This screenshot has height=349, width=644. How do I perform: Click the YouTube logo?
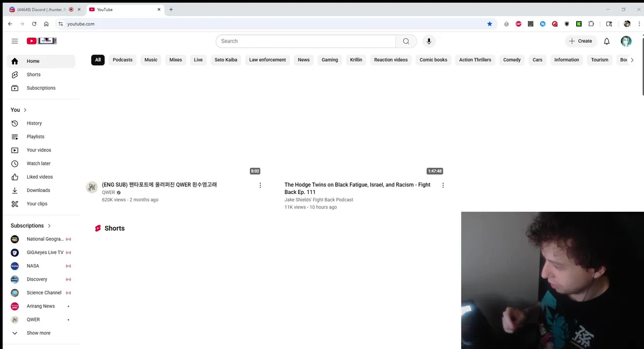42,41
